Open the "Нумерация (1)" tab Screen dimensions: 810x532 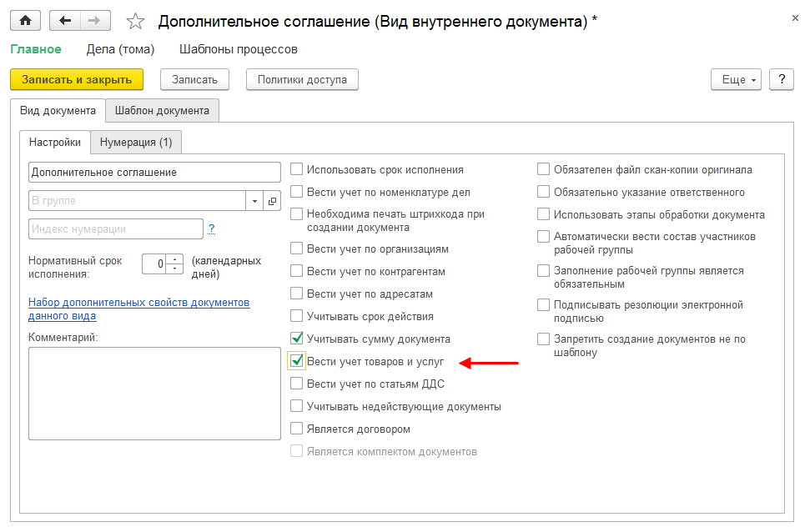coord(136,142)
